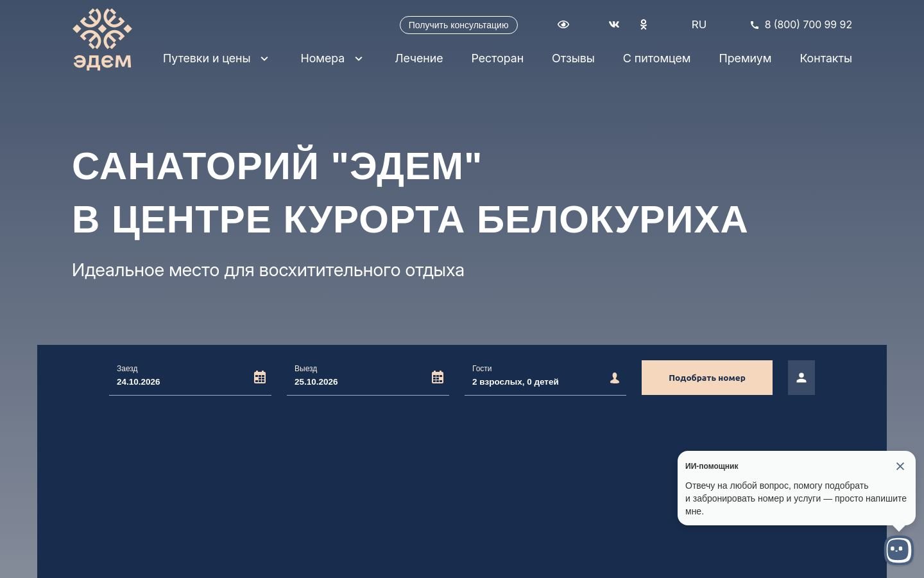Viewport: 924px width, 578px height.
Task: Open check-out calendar icon for Выезд
Action: tap(438, 377)
